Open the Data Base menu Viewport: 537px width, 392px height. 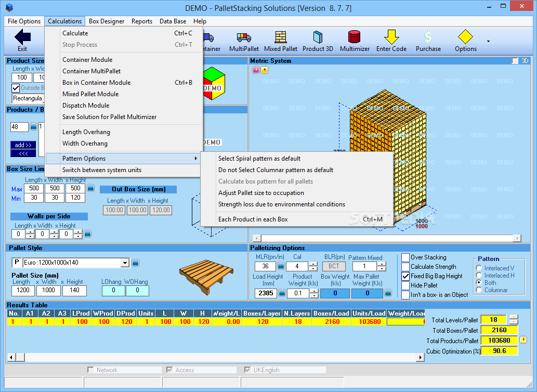click(173, 21)
